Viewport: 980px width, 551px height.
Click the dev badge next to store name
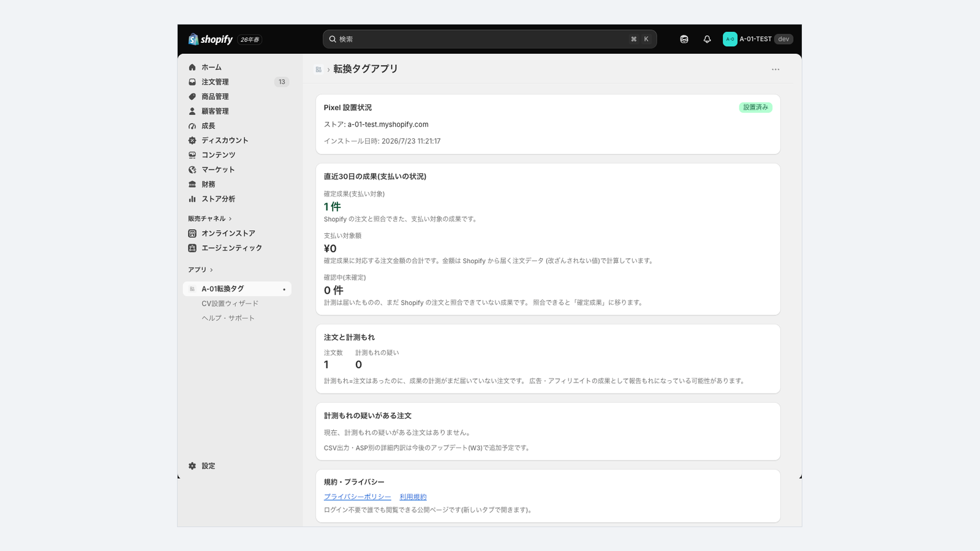point(783,39)
